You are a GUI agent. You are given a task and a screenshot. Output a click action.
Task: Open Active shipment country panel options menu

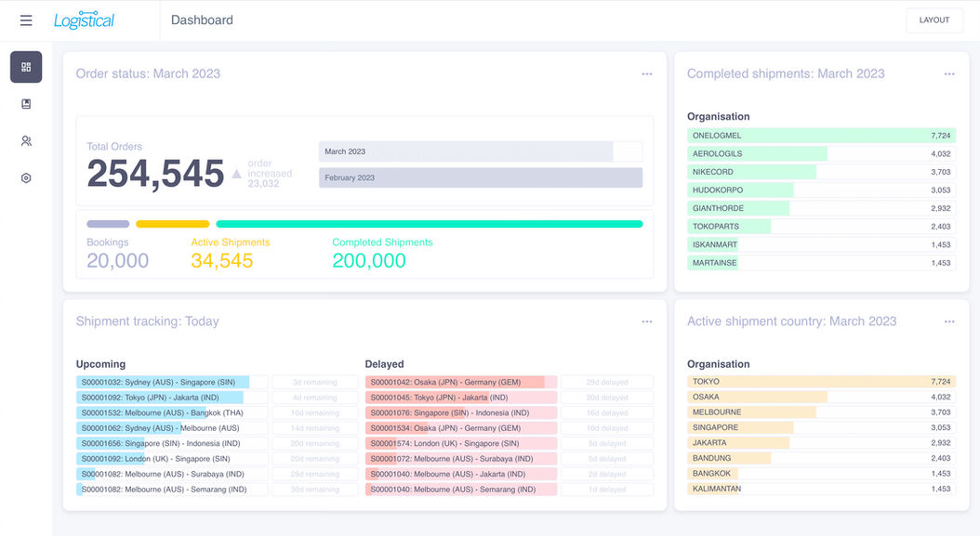(x=949, y=321)
